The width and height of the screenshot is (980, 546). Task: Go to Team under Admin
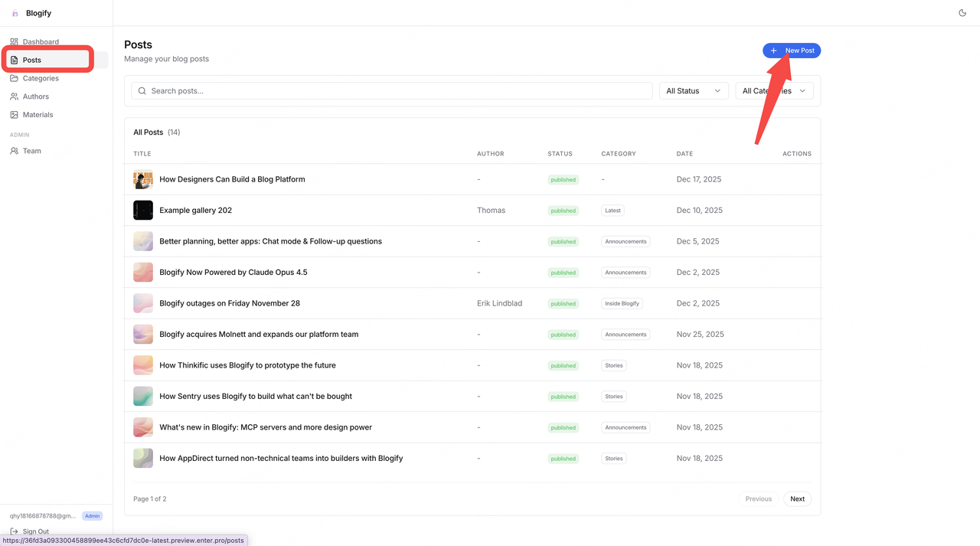pos(31,151)
